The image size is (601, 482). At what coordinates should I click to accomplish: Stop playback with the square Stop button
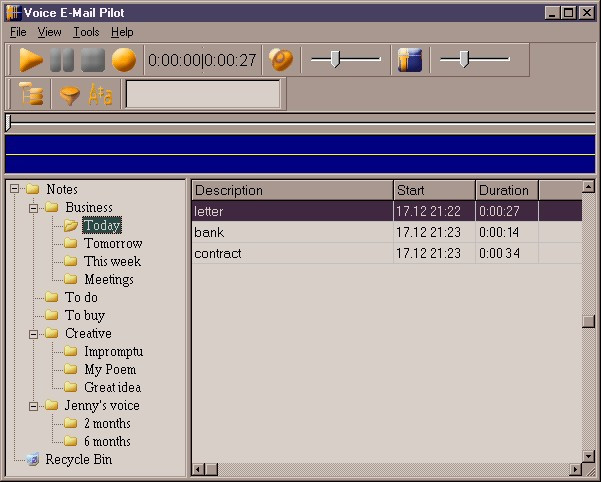93,60
